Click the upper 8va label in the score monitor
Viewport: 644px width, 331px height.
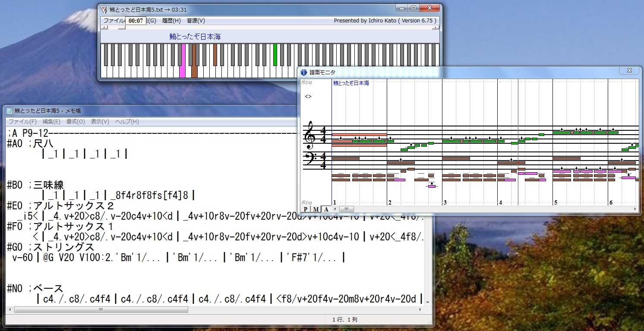click(306, 82)
